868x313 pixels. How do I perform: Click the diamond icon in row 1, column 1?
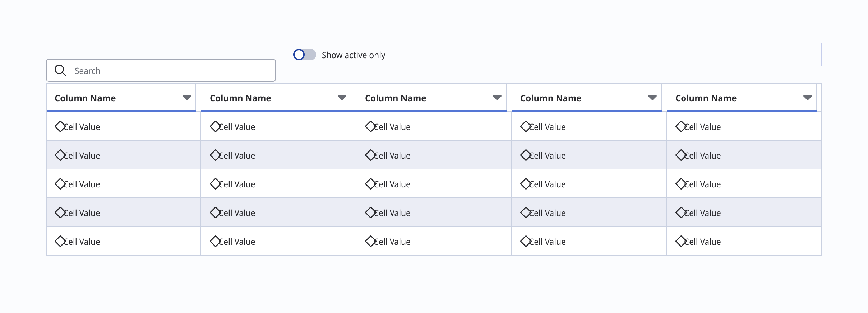pyautogui.click(x=60, y=126)
